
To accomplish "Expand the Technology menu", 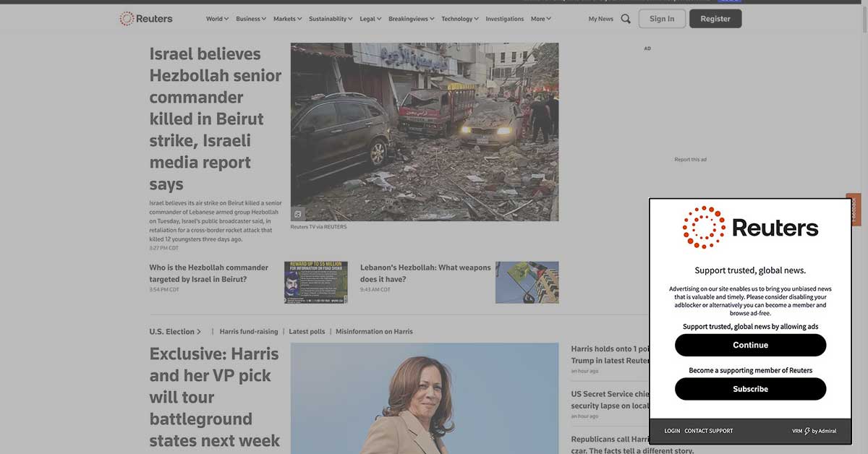I will (x=460, y=19).
